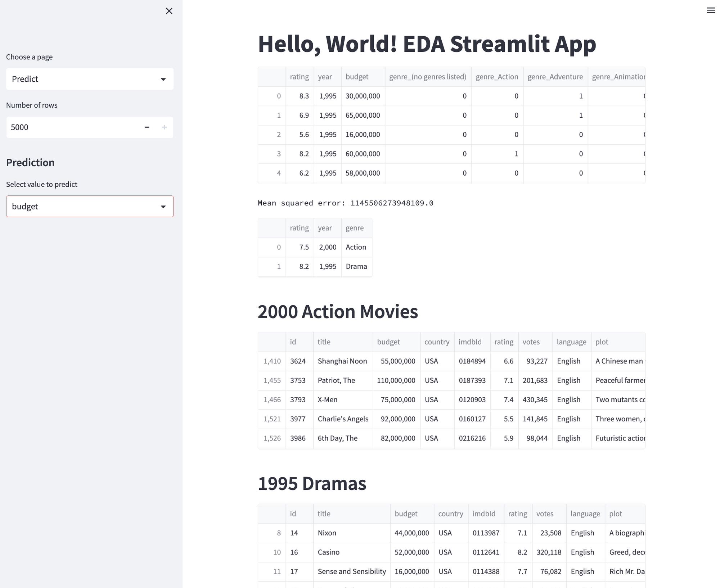
Task: Click the Nixon title cell
Action: (327, 533)
